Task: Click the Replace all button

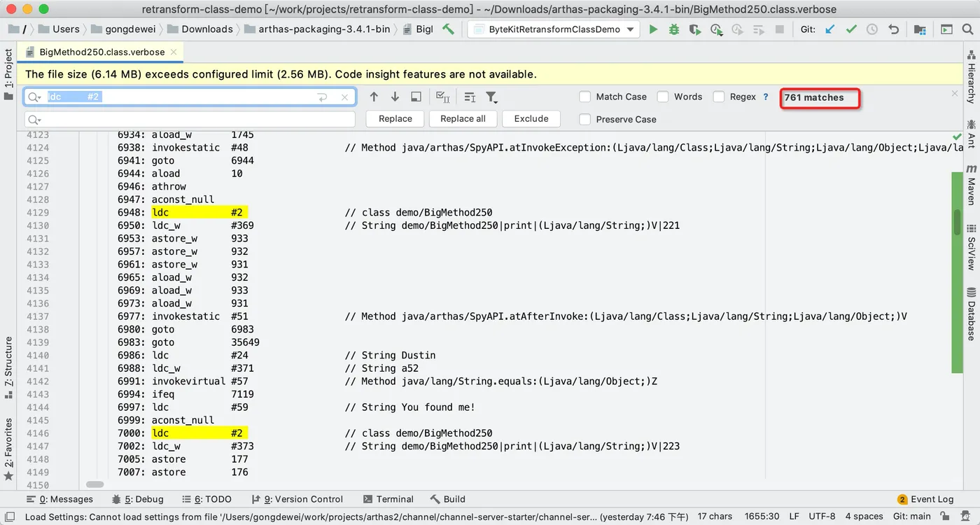Action: pos(463,119)
